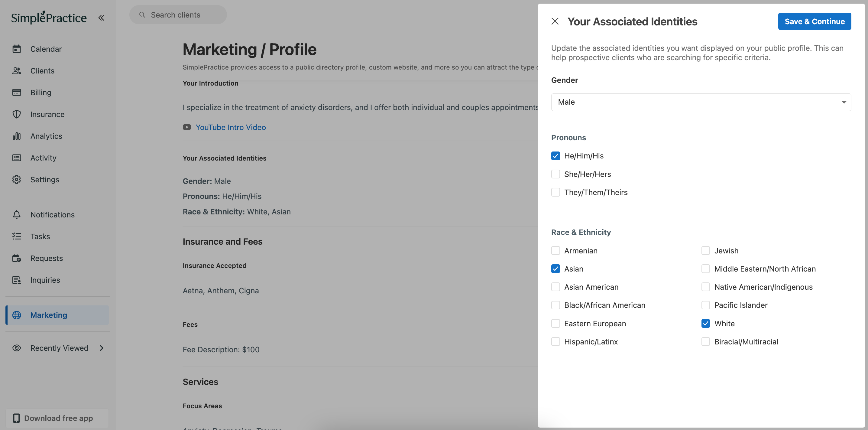Click the phone icon by Download free app
The width and height of the screenshot is (868, 430).
[16, 418]
